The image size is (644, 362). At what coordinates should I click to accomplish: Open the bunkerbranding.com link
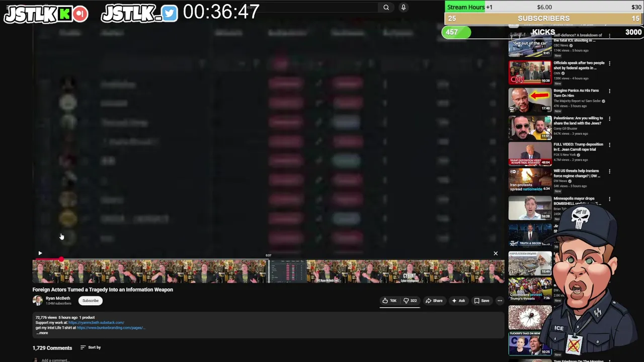(111, 328)
